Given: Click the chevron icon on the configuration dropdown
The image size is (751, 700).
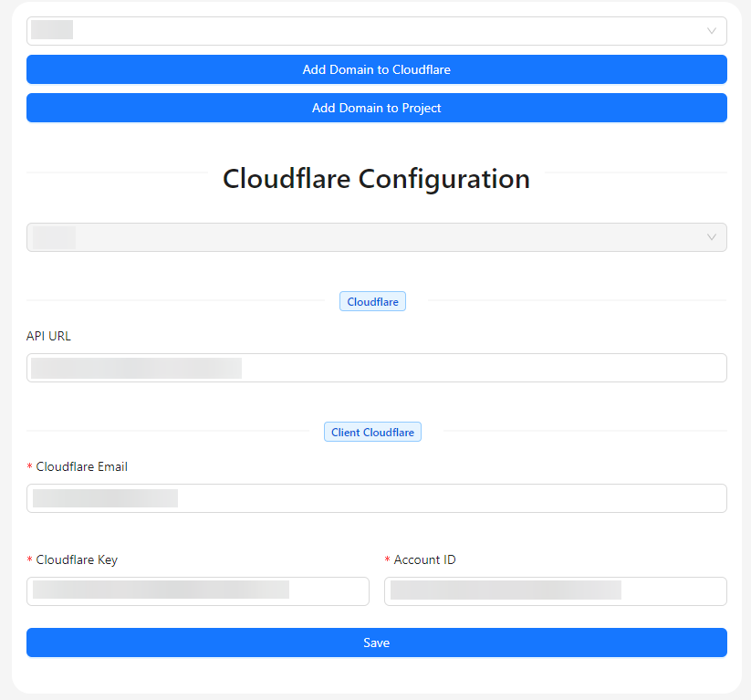Looking at the screenshot, I should tap(711, 236).
